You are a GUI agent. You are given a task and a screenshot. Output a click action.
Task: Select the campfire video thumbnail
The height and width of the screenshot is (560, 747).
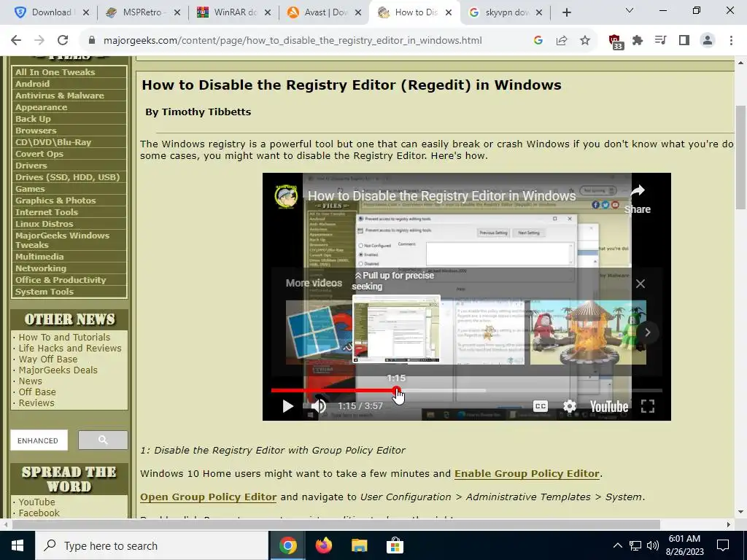(x=588, y=332)
